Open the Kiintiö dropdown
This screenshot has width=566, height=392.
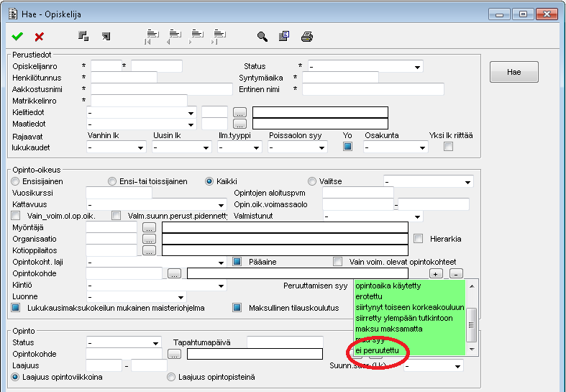click(x=156, y=286)
